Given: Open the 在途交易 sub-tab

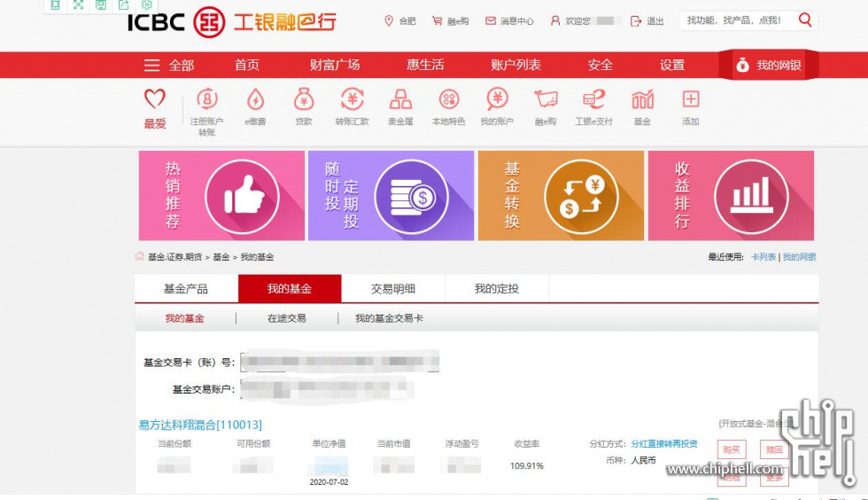Looking at the screenshot, I should (x=287, y=318).
